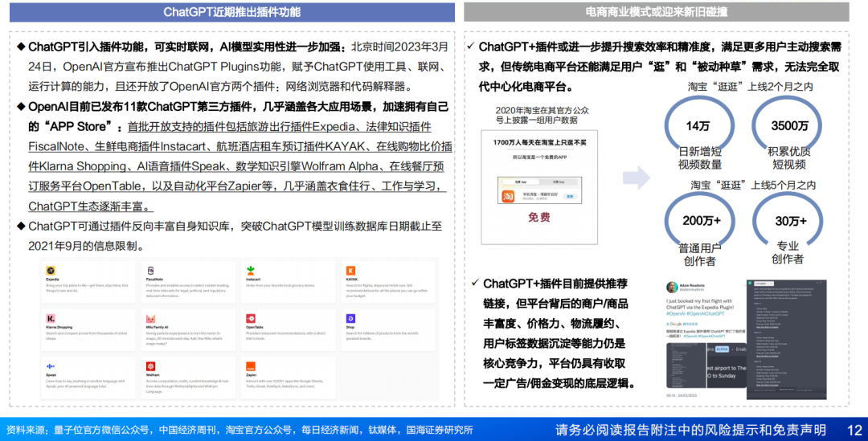Click the Wolfram plugin name
The height and width of the screenshot is (441, 868).
(153, 375)
